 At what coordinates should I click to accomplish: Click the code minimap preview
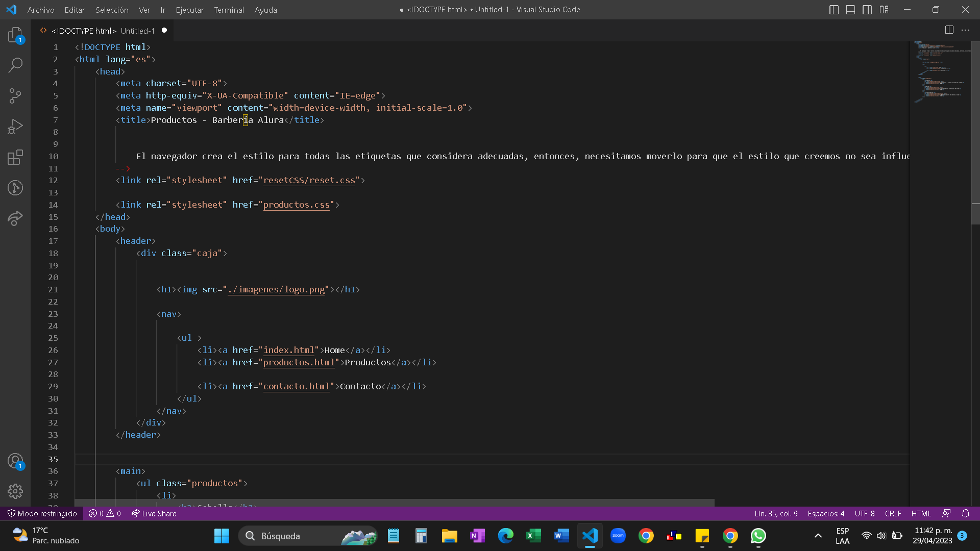[942, 71]
